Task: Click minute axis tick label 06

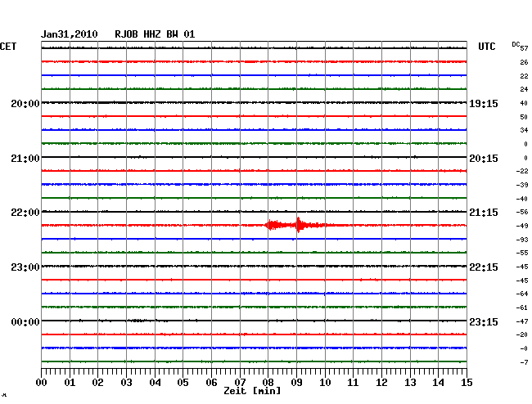Action: 211,382
